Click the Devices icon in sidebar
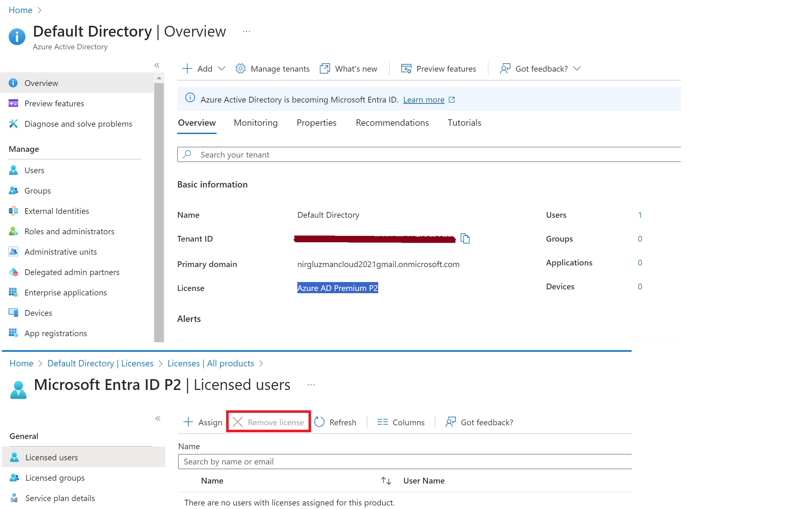Image resolution: width=812 pixels, height=509 pixels. [13, 313]
